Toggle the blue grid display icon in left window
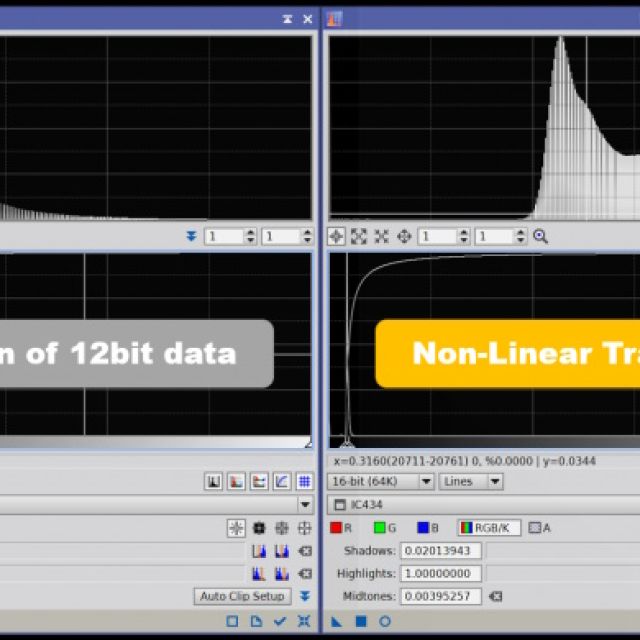 (304, 482)
